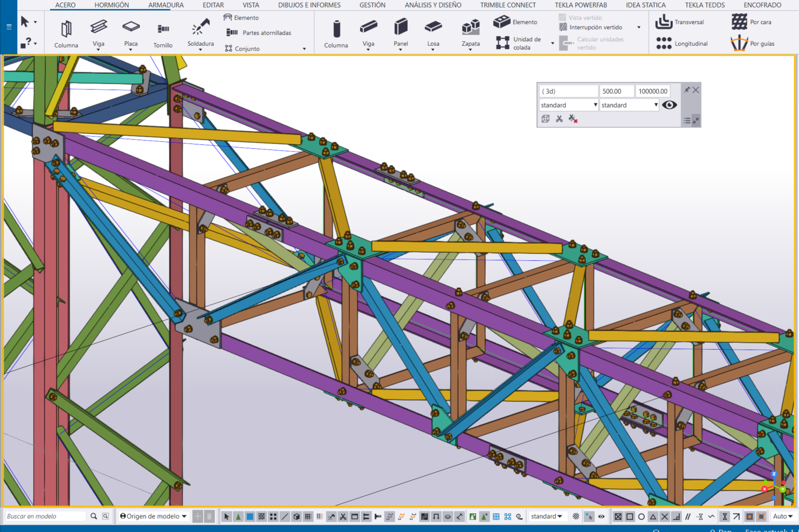The width and height of the screenshot is (799, 532).
Task: Select the concrete Columna tool
Action: tap(336, 33)
